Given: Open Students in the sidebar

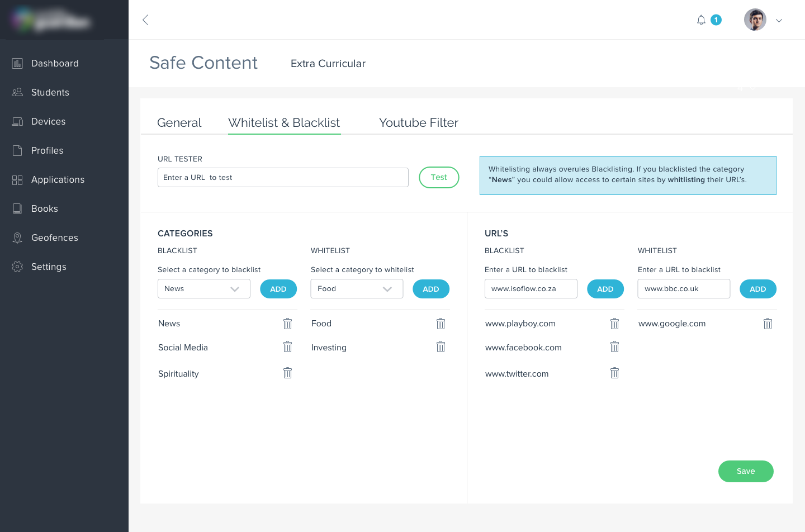Looking at the screenshot, I should pos(50,92).
